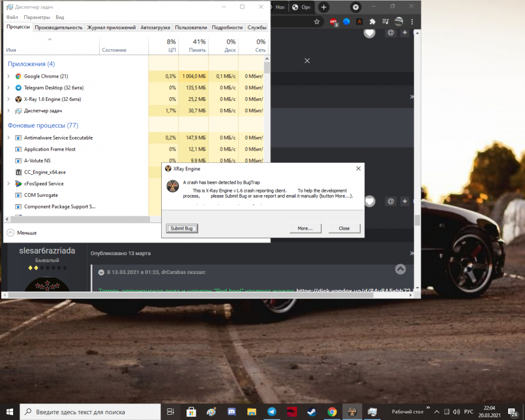This screenshot has width=525, height=420.
Task: Click the AdBlock Plus extension icon
Action: click(x=333, y=22)
